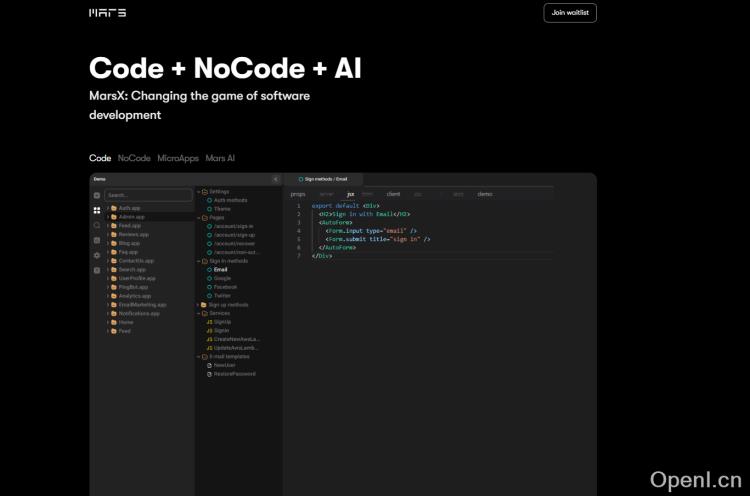Open the grid apps icon in left sidebar
Image resolution: width=750 pixels, height=496 pixels.
coord(97,211)
